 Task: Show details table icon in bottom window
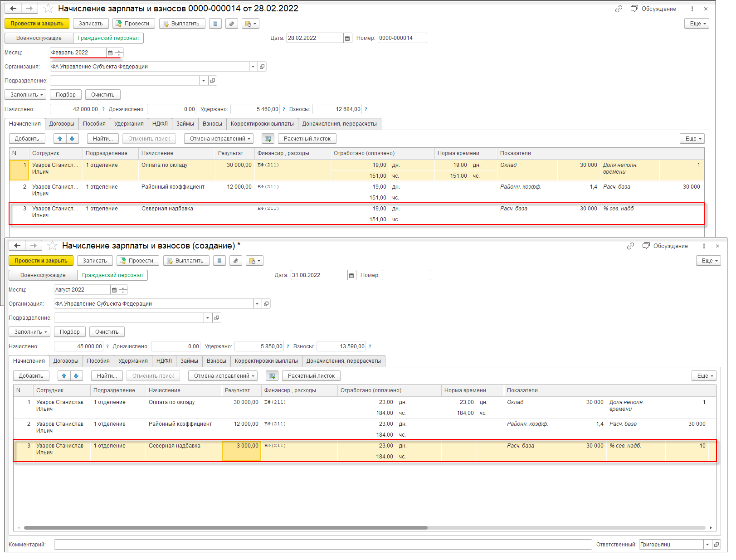click(x=272, y=376)
